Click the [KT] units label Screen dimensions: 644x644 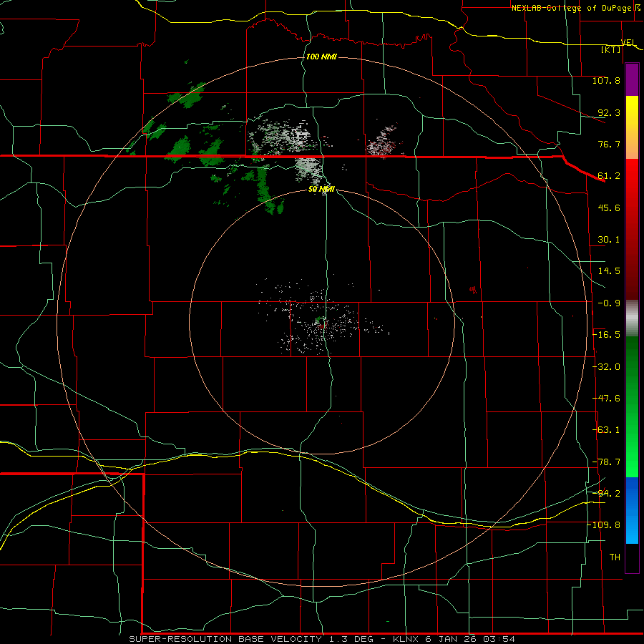tap(611, 49)
